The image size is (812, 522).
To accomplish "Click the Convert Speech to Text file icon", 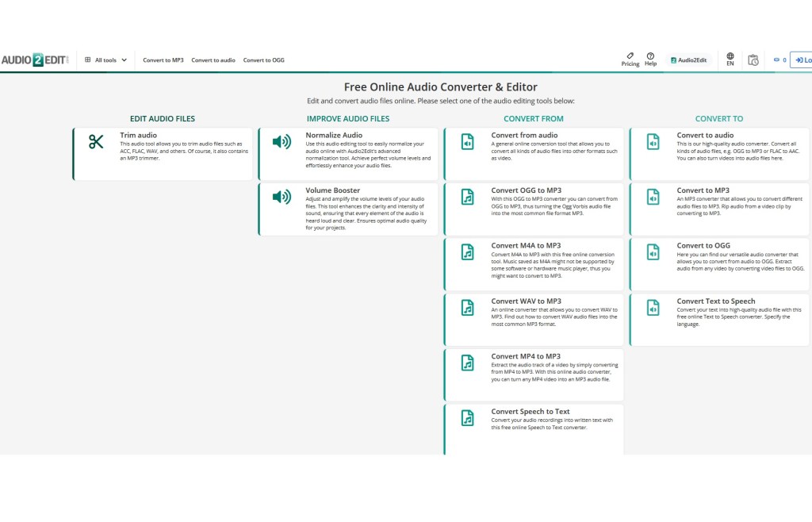I will 468,418.
